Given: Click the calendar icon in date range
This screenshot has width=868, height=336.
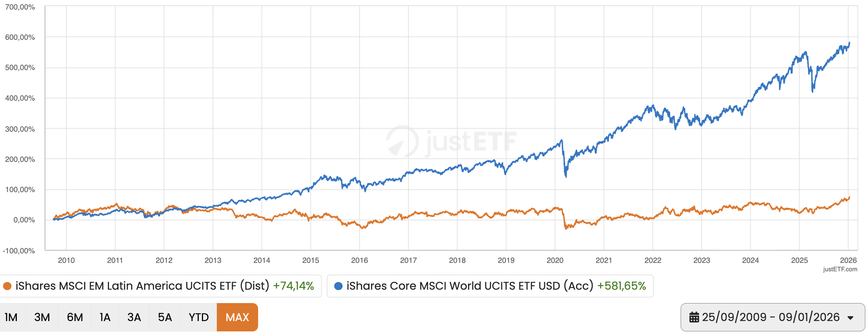Looking at the screenshot, I should pos(694,317).
